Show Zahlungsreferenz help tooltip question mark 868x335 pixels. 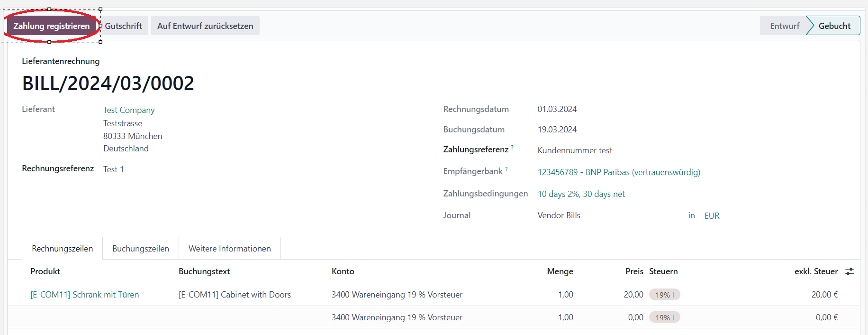(x=512, y=147)
